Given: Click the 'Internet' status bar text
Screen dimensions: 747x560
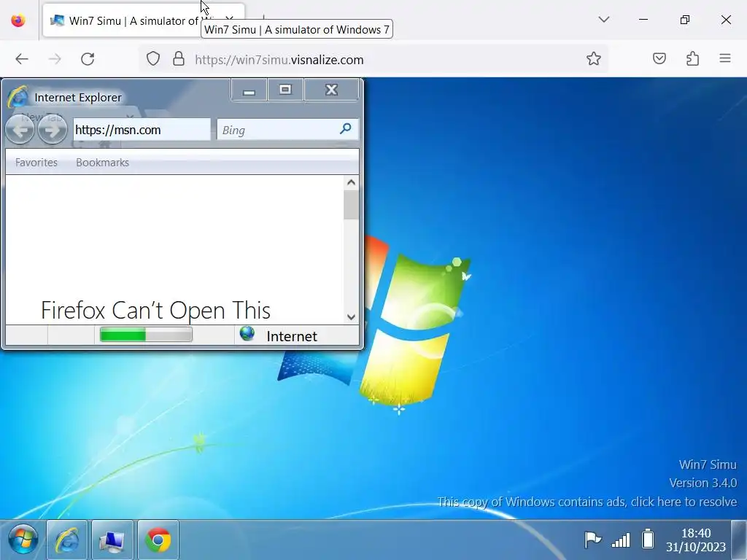Looking at the screenshot, I should [292, 336].
